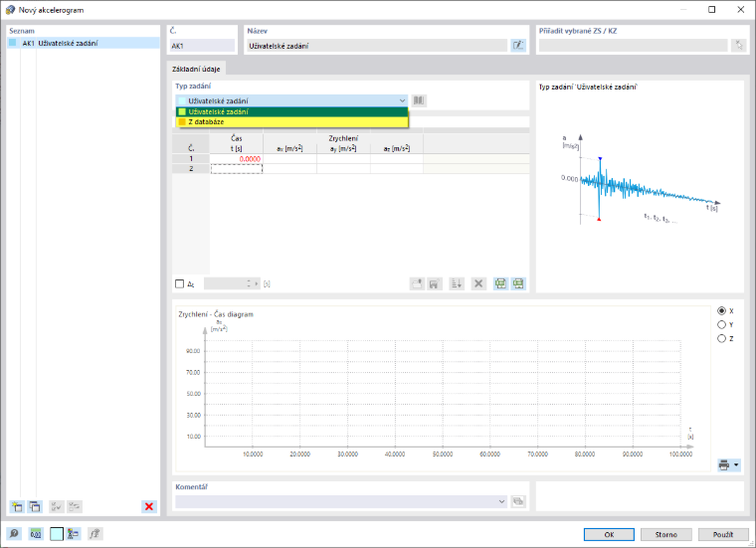The height and width of the screenshot is (548, 756).
Task: Select the Z direction radio button
Action: pyautogui.click(x=721, y=339)
